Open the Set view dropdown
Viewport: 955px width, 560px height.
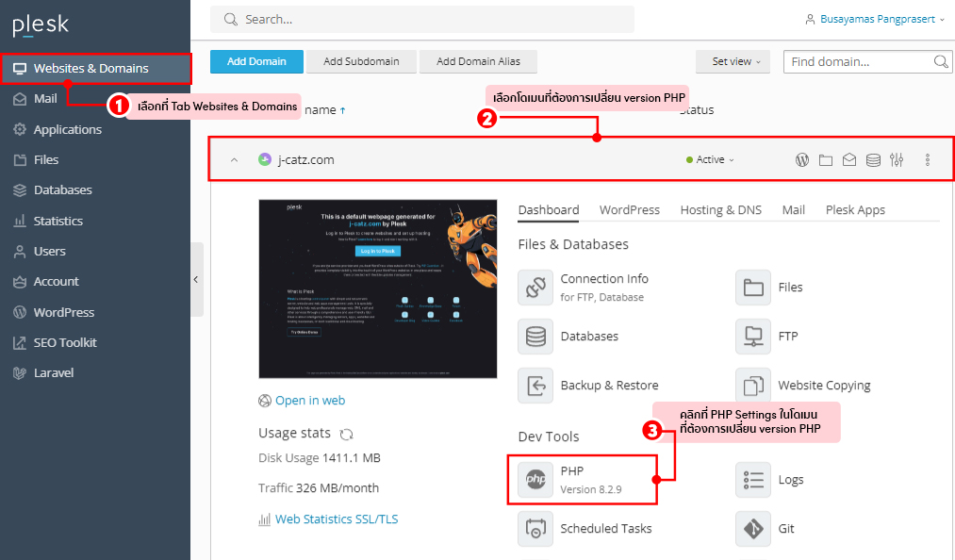point(733,61)
